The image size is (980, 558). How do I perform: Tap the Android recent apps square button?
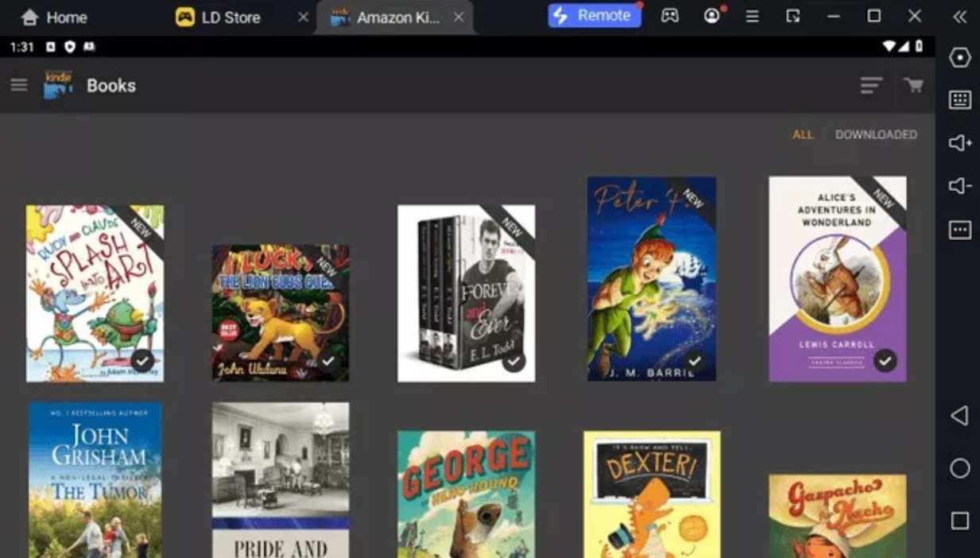[x=960, y=521]
